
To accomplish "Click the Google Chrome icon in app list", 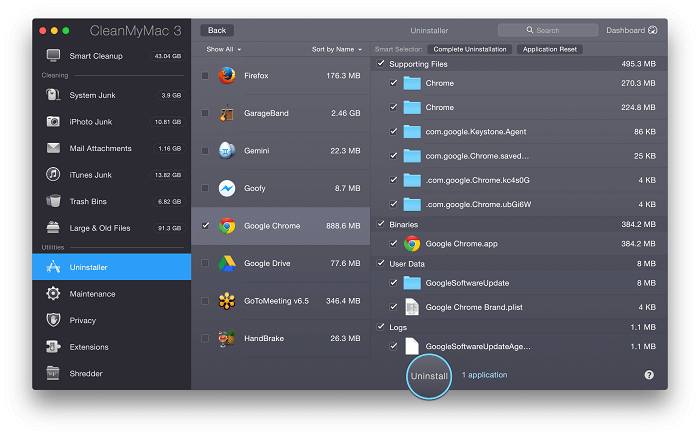I will point(227,226).
